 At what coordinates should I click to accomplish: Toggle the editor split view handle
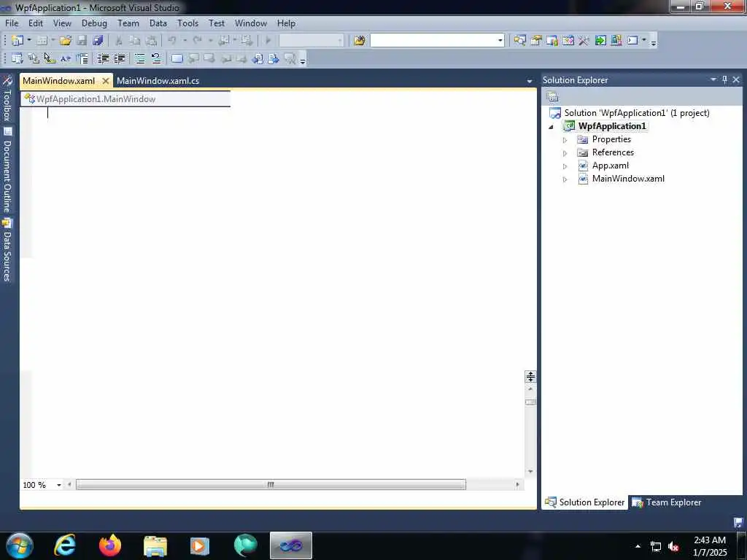(x=530, y=377)
